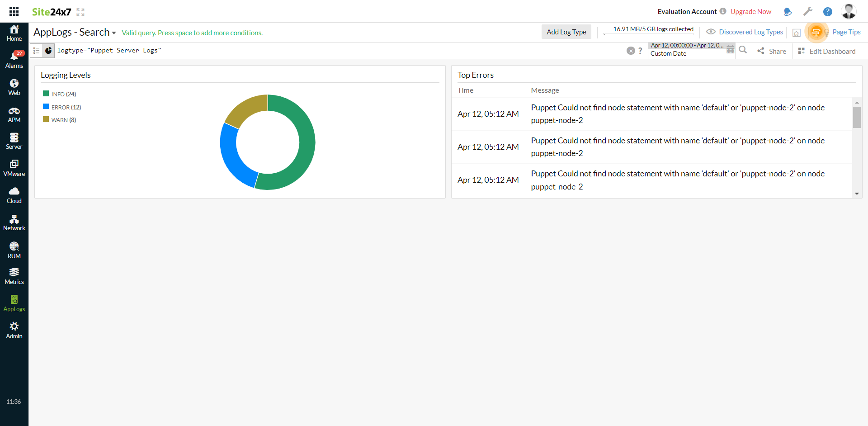The height and width of the screenshot is (426, 868).
Task: Click the notification bell icon
Action: point(788,11)
